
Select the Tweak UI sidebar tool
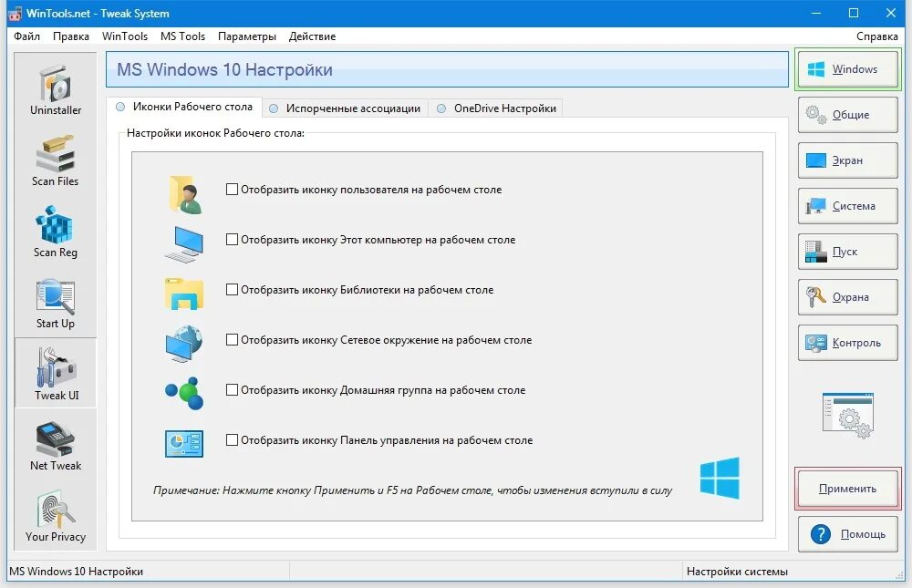(56, 373)
